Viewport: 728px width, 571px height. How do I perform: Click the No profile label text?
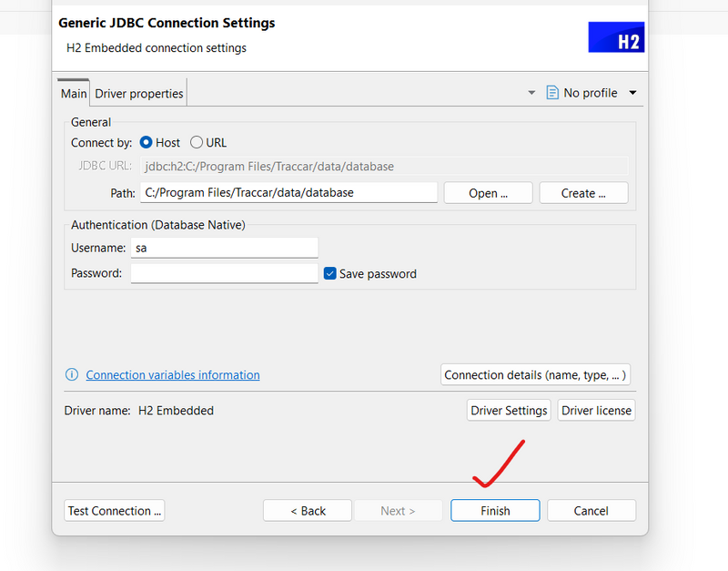point(590,93)
